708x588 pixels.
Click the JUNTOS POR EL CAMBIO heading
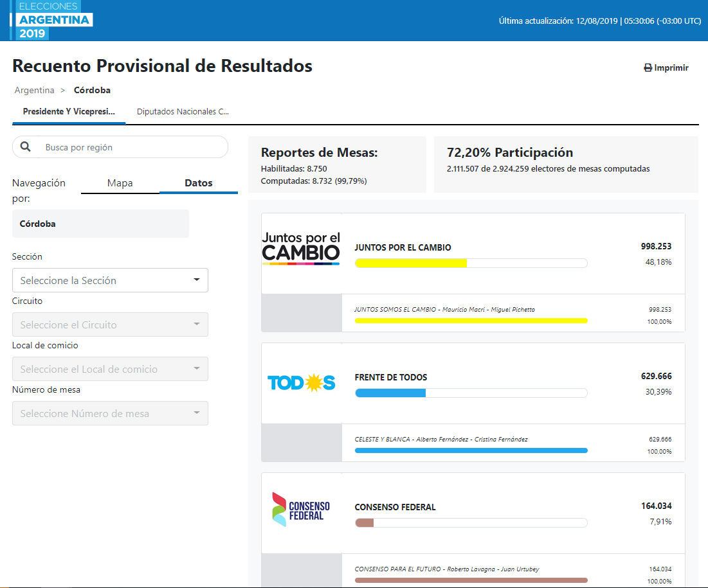point(403,247)
